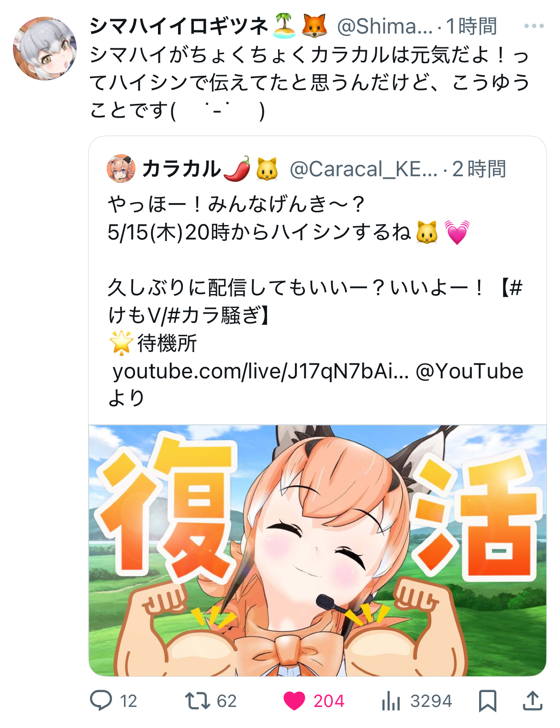This screenshot has height=728, width=560.
Task: Click the 204 likes count
Action: 329,701
